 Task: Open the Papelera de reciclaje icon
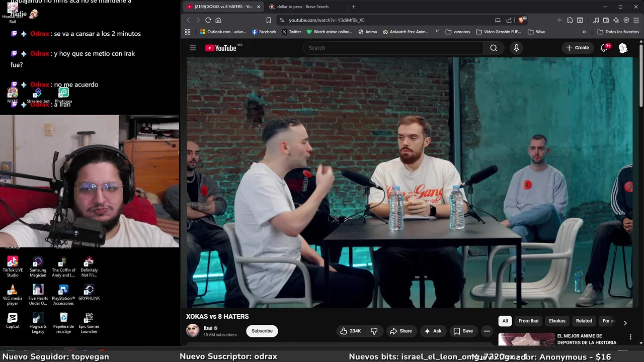coord(63,323)
